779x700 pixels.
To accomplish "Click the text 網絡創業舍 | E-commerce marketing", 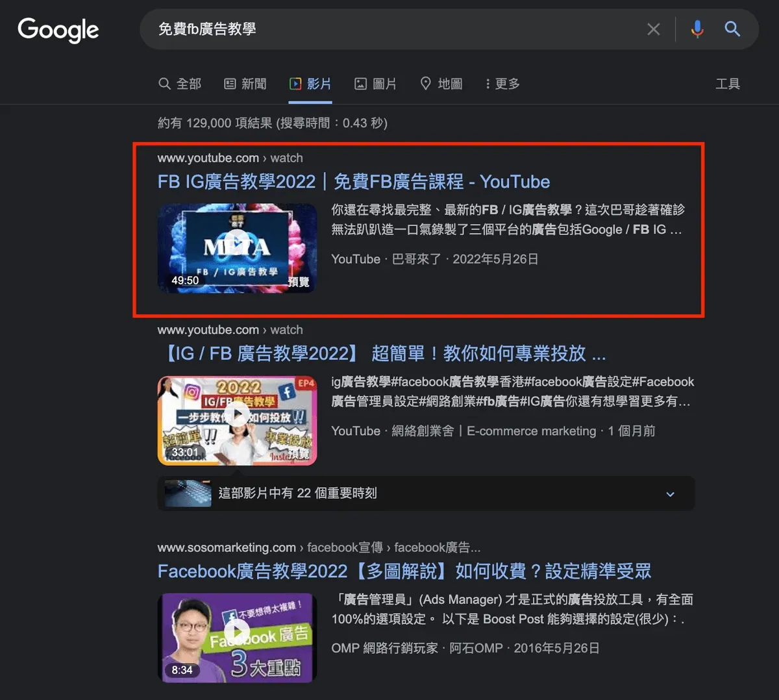I will 493,431.
